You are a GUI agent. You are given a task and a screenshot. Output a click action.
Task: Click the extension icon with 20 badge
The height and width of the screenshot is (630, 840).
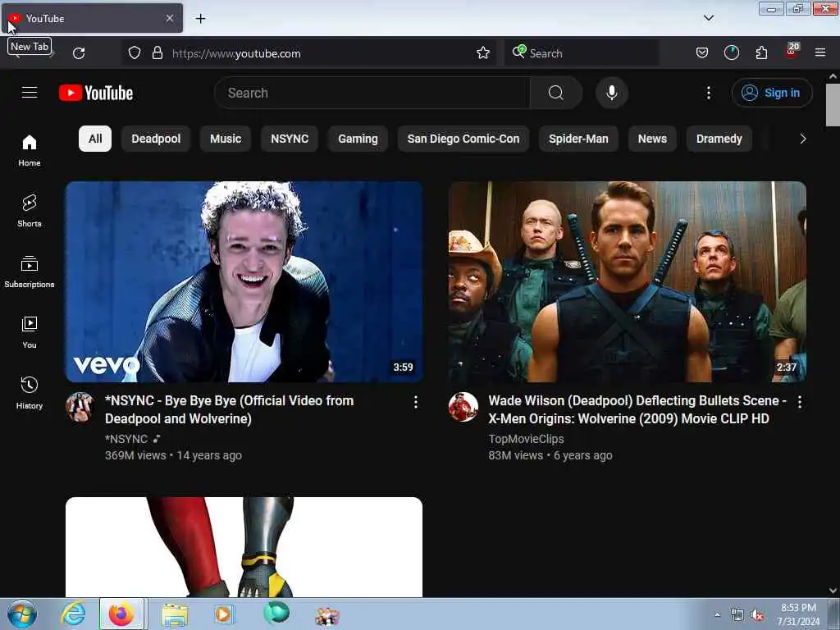tap(792, 52)
